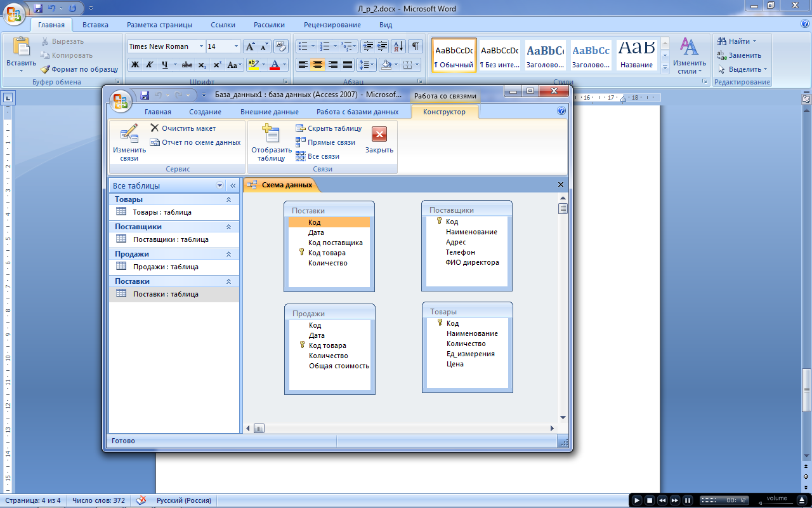Toggle the ruler button above Word's scrollbar

[806, 99]
